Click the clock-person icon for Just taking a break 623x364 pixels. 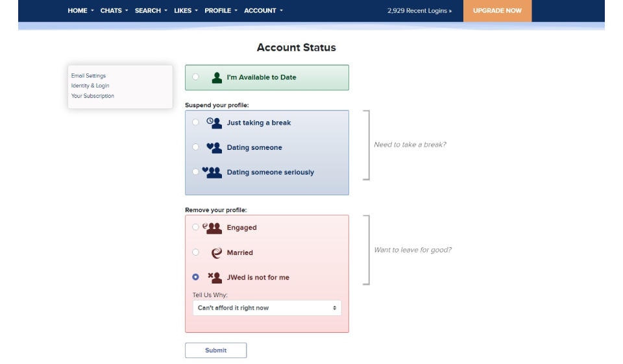pyautogui.click(x=214, y=123)
